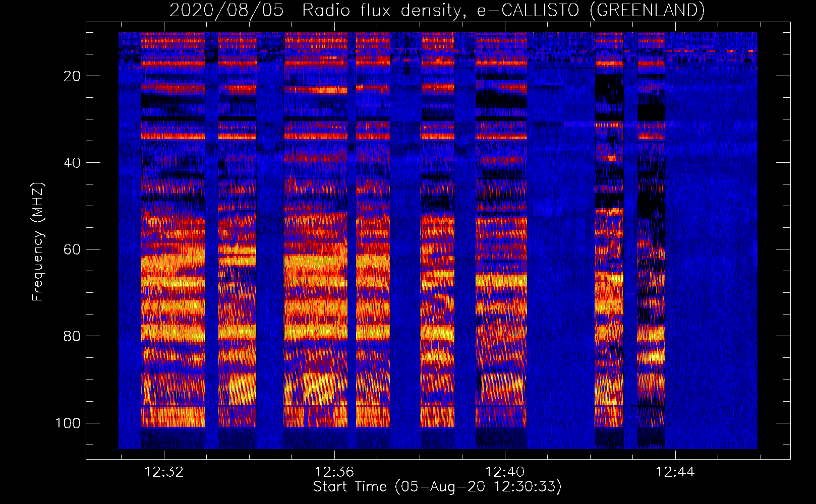Click the 'Frequency (MHZ)' axis label
The height and width of the screenshot is (504, 816).
click(38, 242)
